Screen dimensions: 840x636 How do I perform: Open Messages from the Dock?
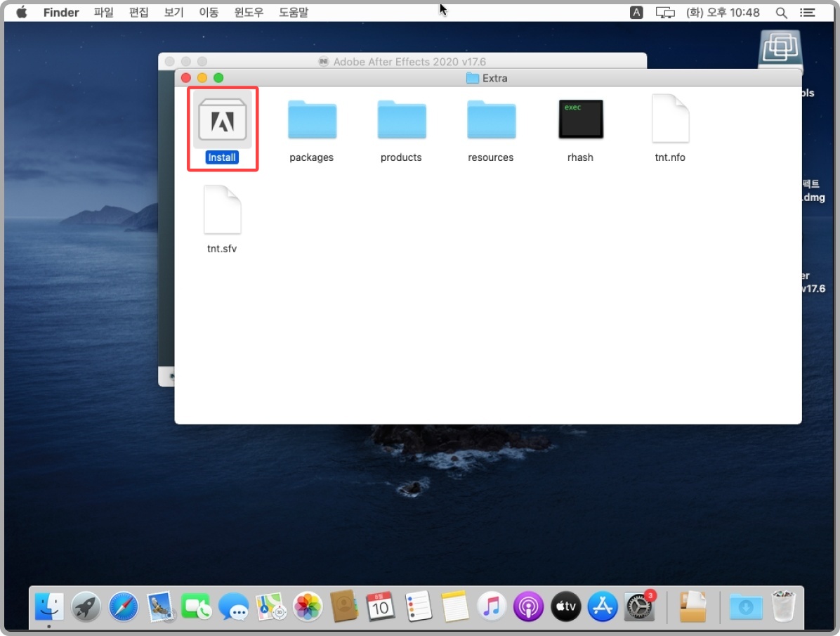click(234, 607)
